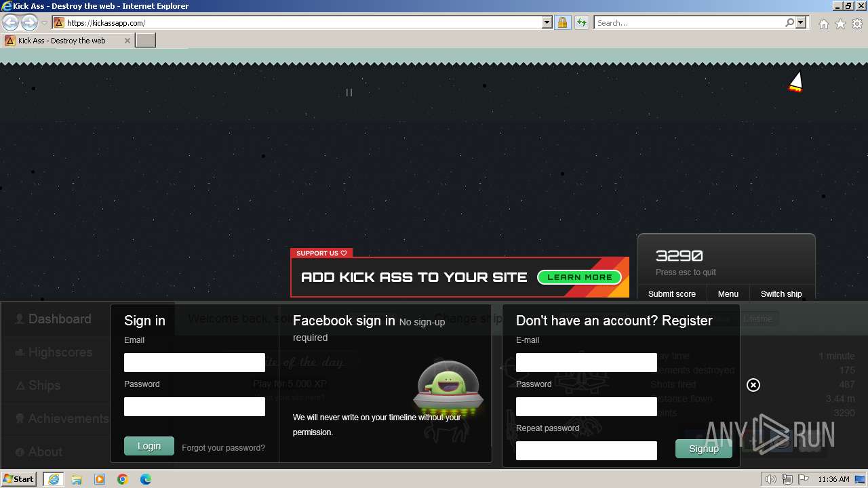
Task: Click the IE back arrow button
Action: tap(11, 22)
